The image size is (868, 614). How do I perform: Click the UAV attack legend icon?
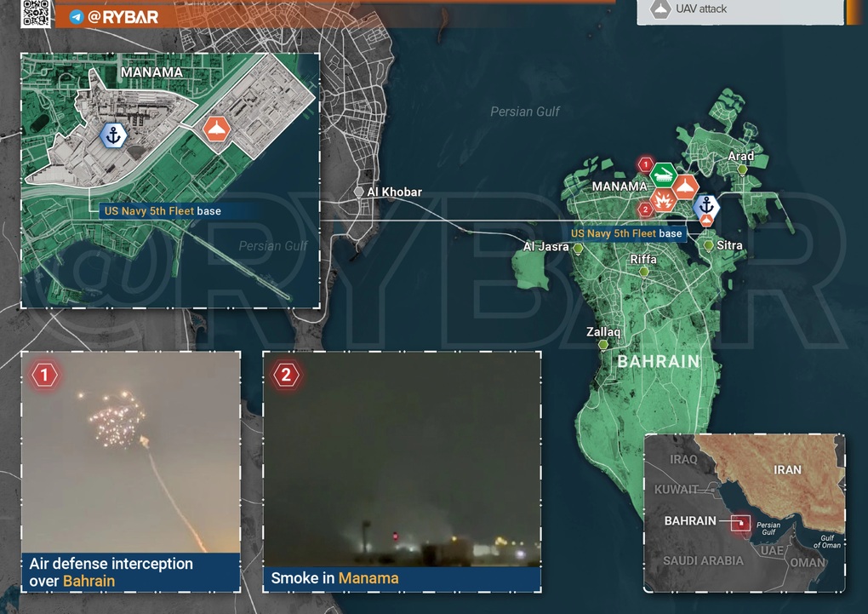(660, 9)
